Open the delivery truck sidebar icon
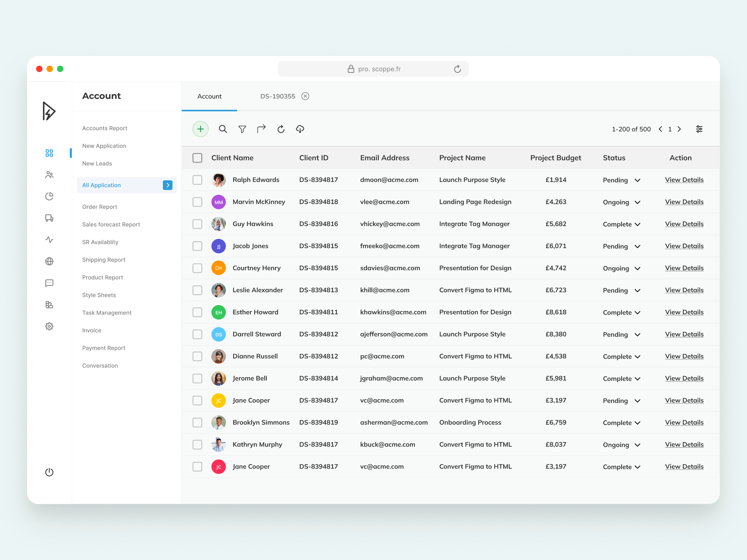The height and width of the screenshot is (560, 747). (49, 218)
